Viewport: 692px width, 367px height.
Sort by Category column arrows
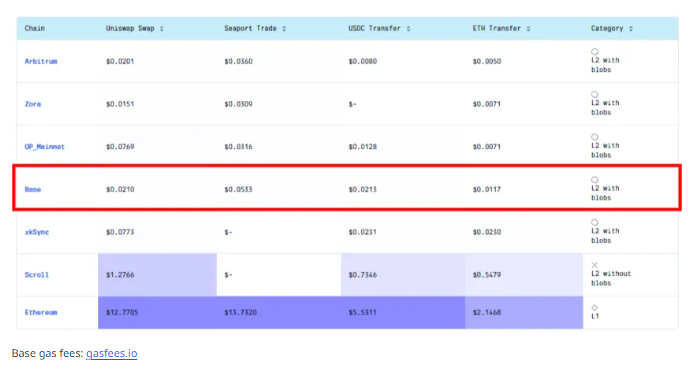(631, 29)
